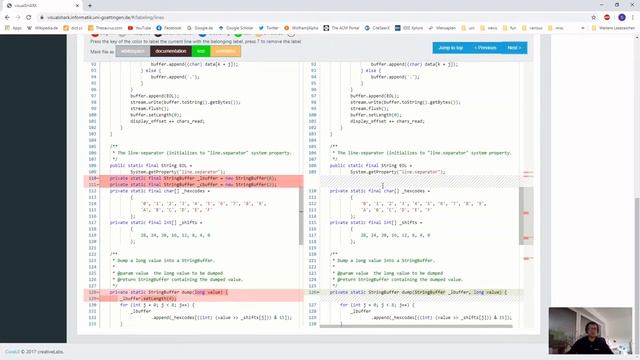Go back using the browser back arrow
640x360 pixels.
click(x=7, y=18)
